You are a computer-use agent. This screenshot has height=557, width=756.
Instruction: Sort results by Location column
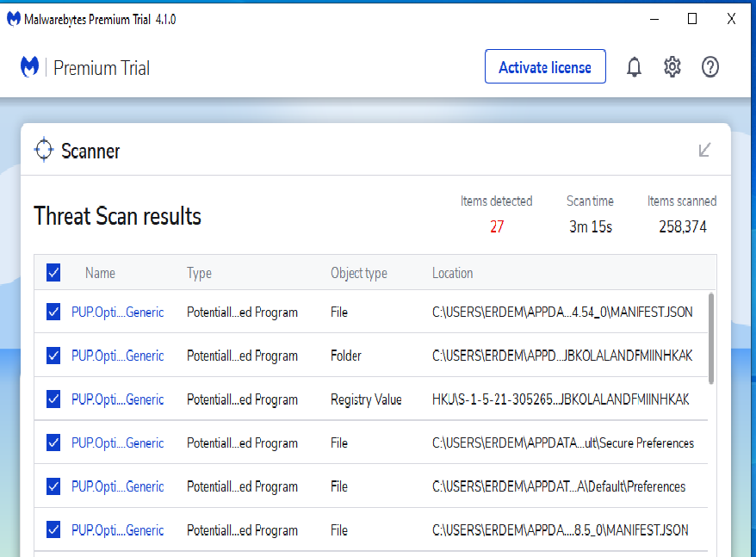tap(452, 273)
